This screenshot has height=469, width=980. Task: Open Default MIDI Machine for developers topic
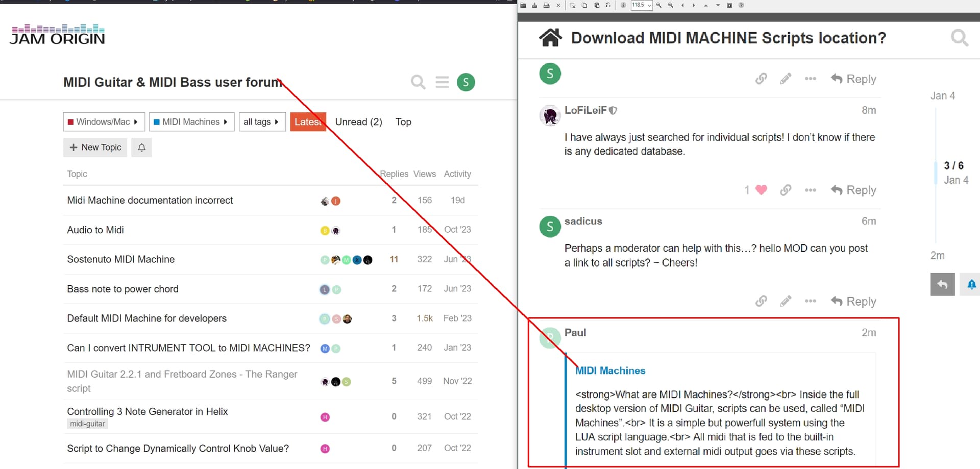pos(147,318)
